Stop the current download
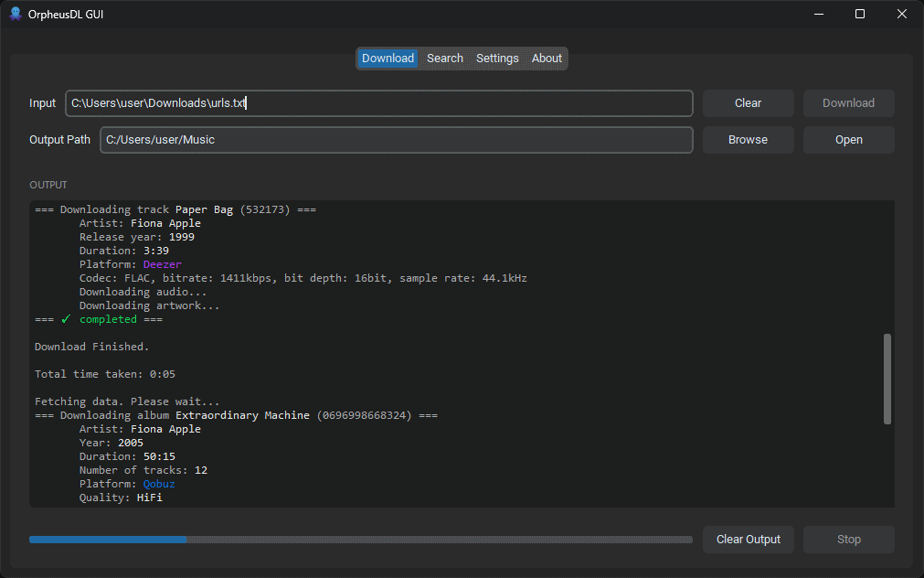The image size is (924, 578). [848, 540]
